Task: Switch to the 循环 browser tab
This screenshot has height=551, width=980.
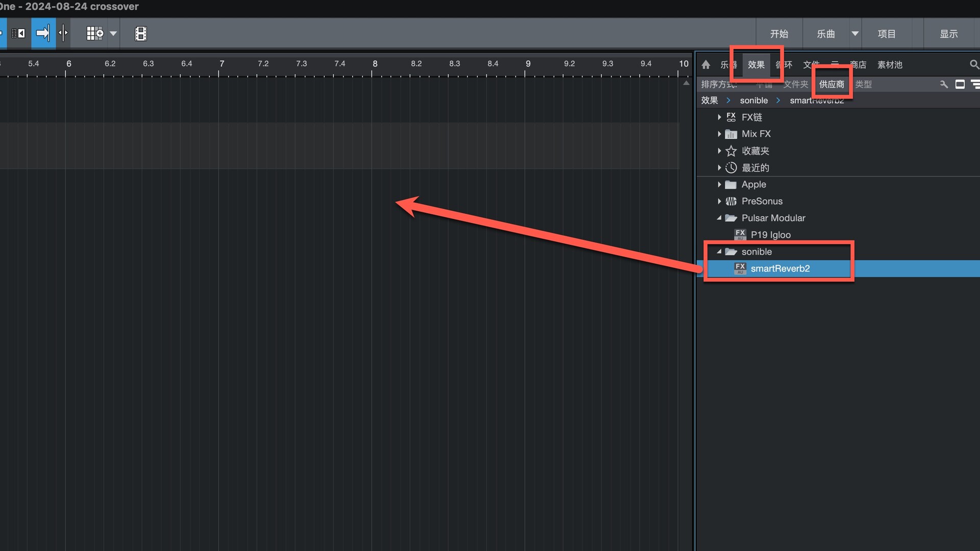Action: 784,65
